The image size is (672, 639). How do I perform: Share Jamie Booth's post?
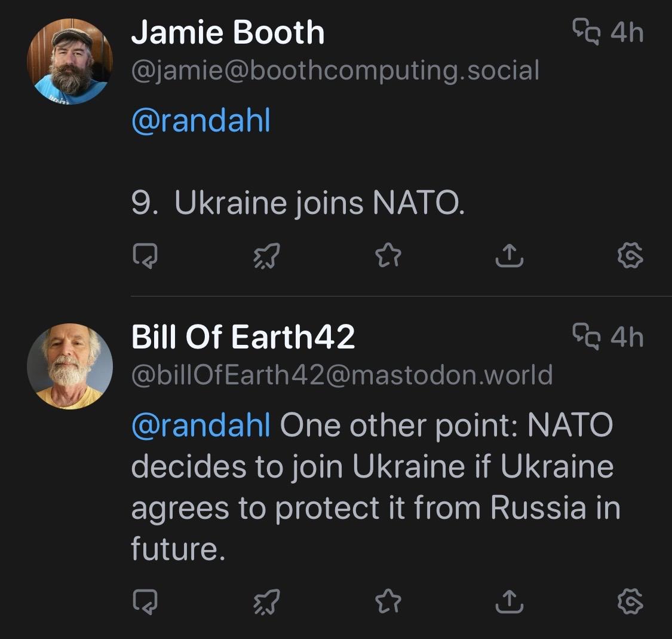tap(510, 256)
